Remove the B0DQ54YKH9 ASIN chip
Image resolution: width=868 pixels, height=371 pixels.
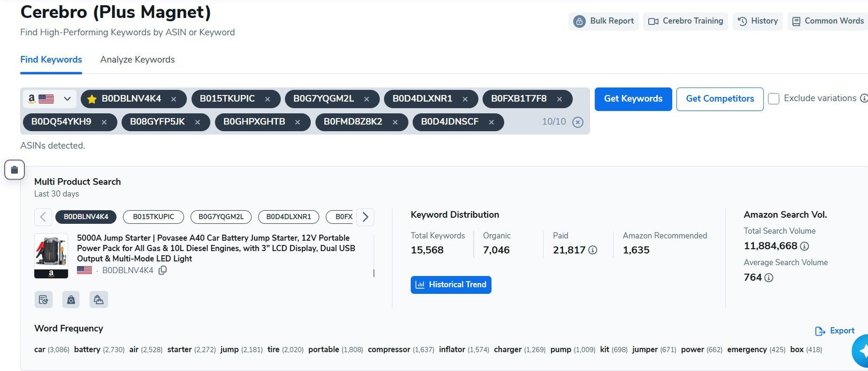(104, 122)
